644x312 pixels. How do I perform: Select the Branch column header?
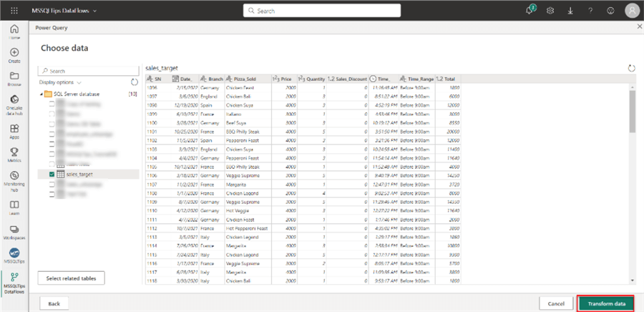[x=212, y=79]
